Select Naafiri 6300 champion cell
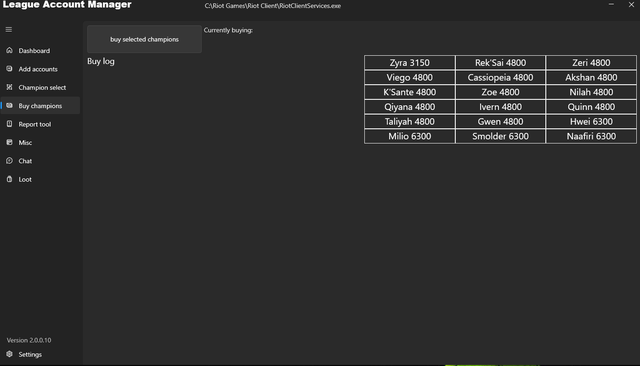 pos(591,136)
